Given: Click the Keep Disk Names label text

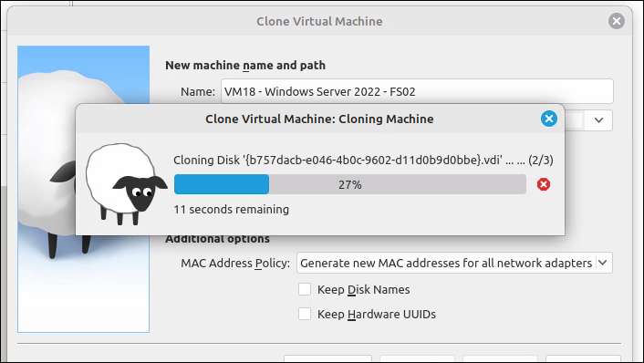Looking at the screenshot, I should pos(363,289).
